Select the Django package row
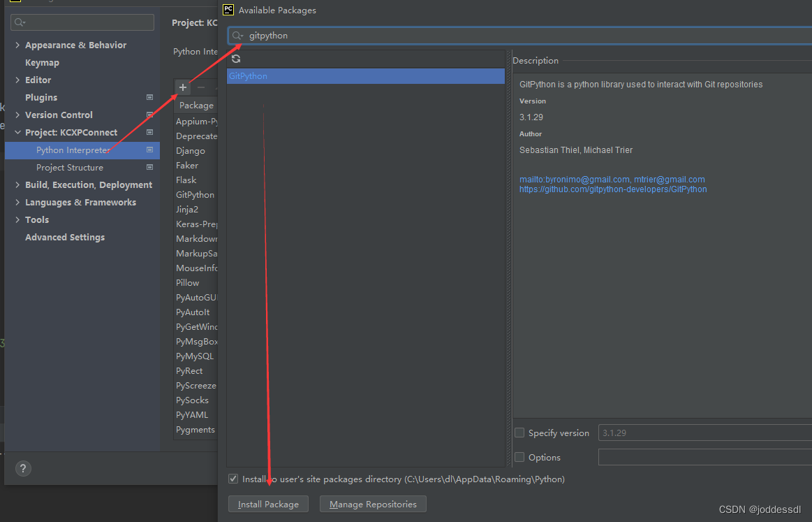 pyautogui.click(x=195, y=151)
